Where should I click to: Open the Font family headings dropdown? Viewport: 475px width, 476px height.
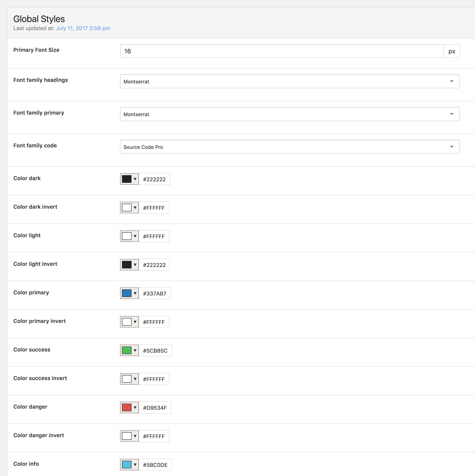(290, 81)
